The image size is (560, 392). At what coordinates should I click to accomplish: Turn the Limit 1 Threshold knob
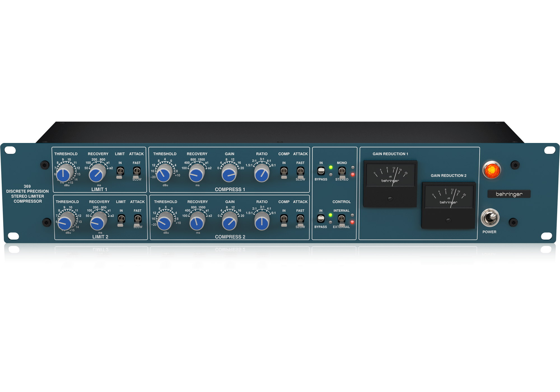tap(65, 173)
